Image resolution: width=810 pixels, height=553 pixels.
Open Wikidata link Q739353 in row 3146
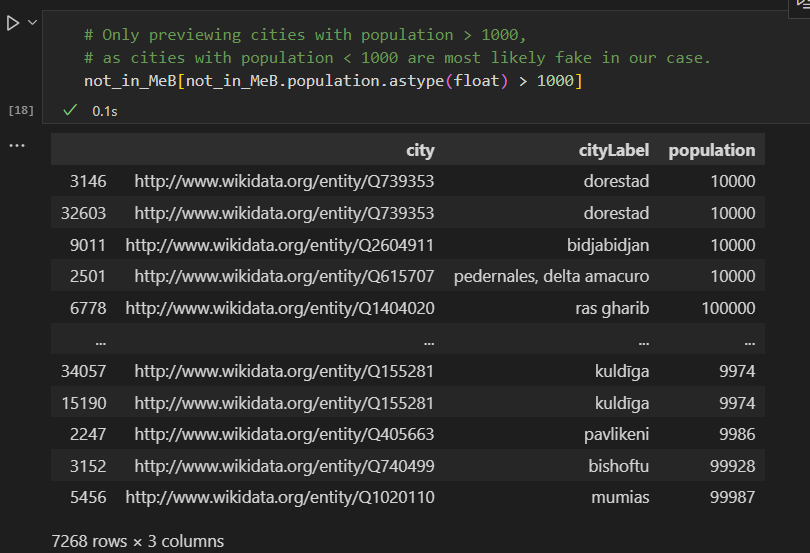284,181
